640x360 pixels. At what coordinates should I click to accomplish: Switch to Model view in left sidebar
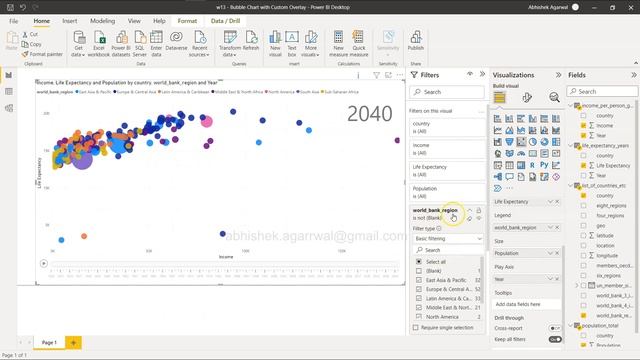click(9, 108)
